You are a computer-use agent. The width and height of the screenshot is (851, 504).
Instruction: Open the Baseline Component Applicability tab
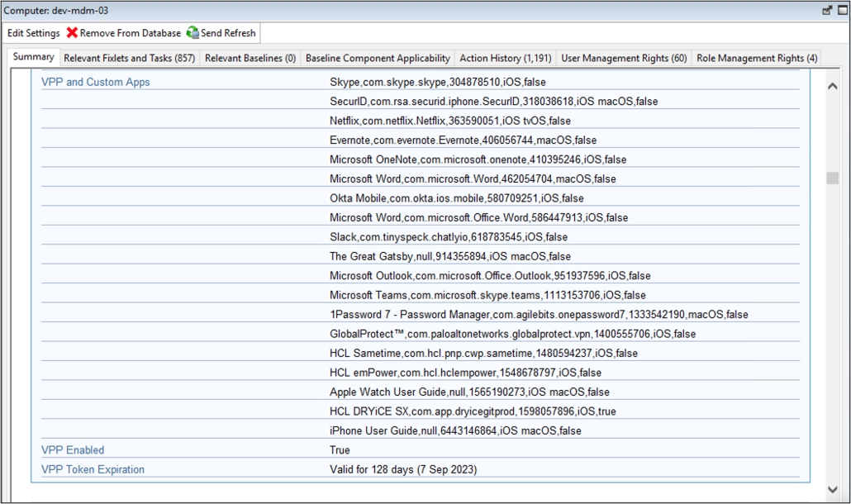click(x=378, y=58)
